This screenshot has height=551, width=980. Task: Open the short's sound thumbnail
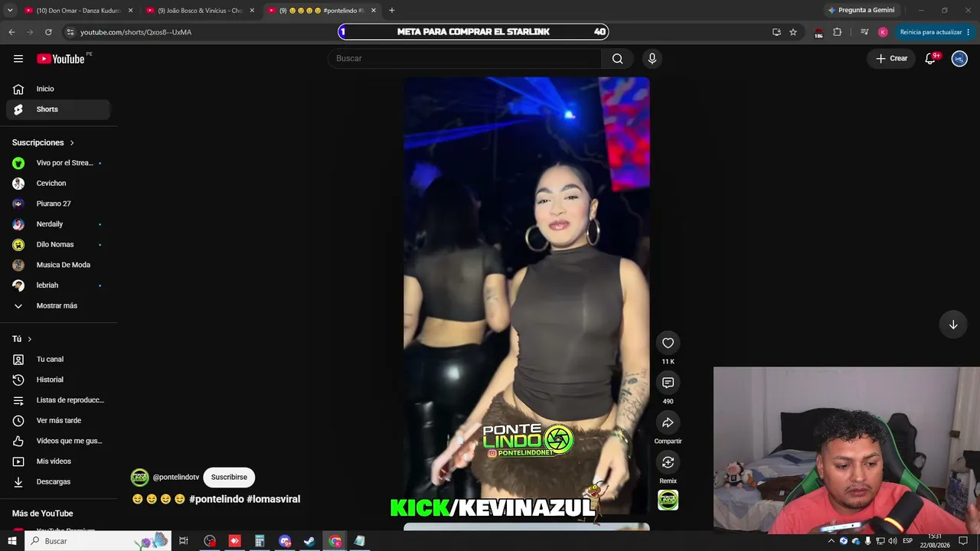[668, 500]
